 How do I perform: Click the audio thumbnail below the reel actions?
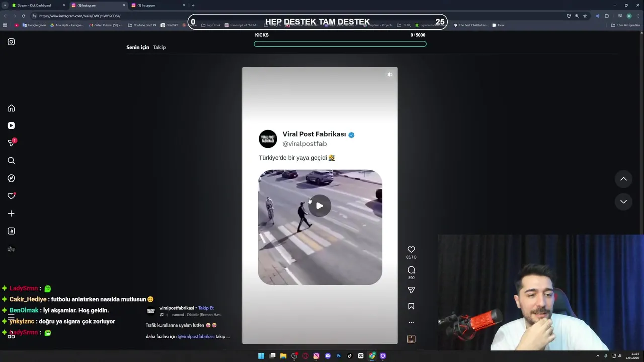[x=411, y=339]
